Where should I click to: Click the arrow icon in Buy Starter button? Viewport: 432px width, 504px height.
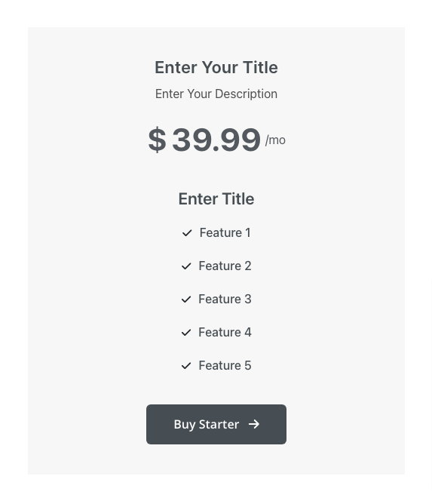(x=254, y=424)
